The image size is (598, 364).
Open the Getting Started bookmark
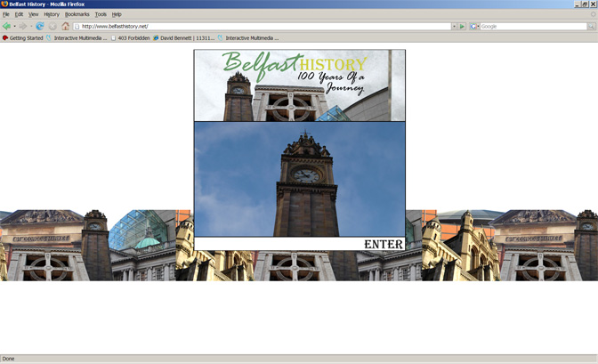point(24,38)
